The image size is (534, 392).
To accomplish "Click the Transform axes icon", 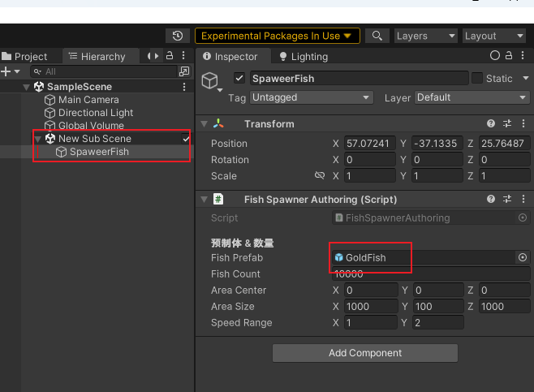I will (x=218, y=123).
